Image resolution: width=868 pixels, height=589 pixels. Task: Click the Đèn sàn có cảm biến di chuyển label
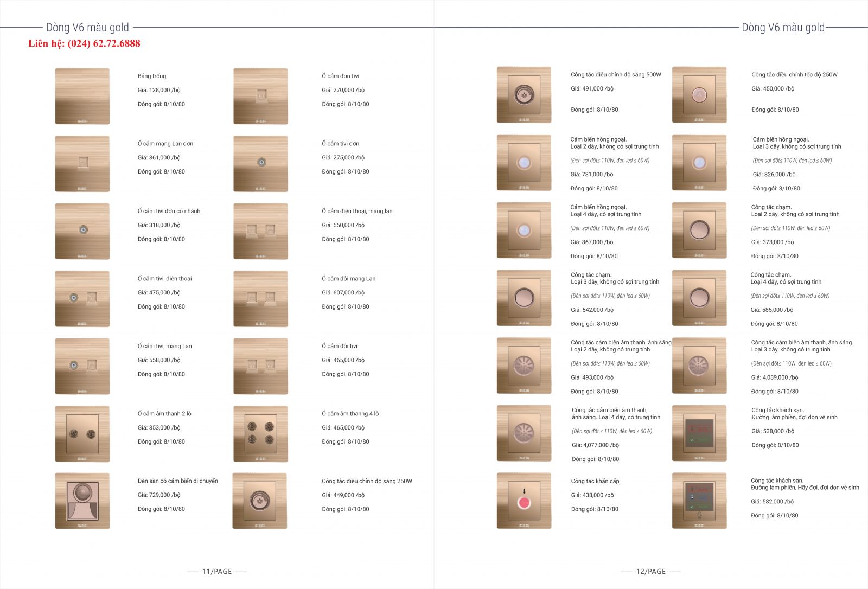[x=177, y=481]
